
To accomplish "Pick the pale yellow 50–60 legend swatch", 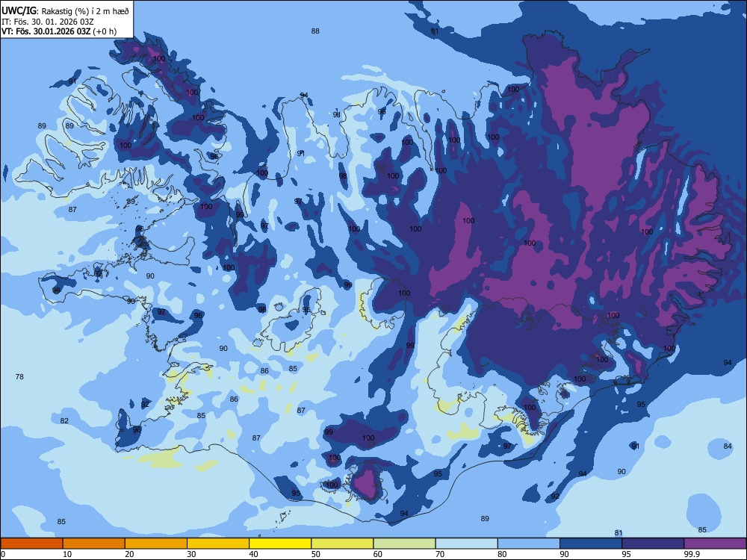I will pyautogui.click(x=342, y=544).
